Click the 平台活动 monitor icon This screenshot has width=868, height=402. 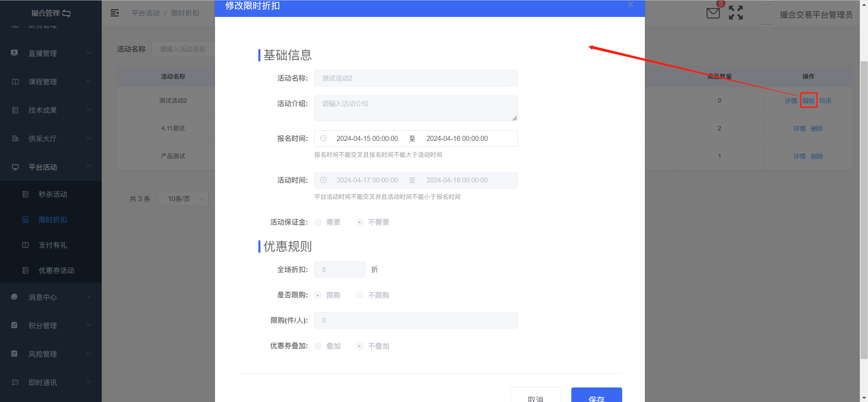tap(15, 167)
